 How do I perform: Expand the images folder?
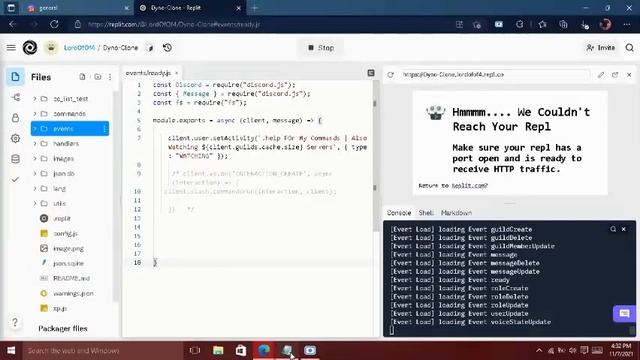[x=35, y=158]
